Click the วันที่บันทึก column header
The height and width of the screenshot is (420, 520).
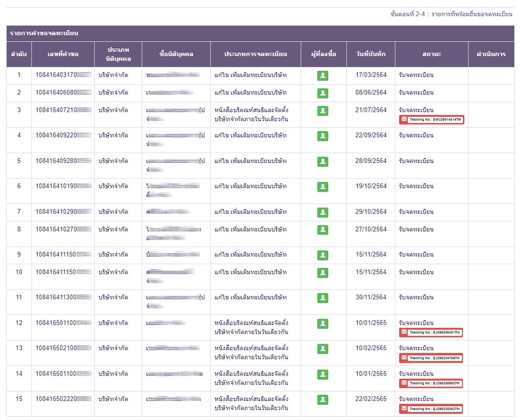pos(370,54)
